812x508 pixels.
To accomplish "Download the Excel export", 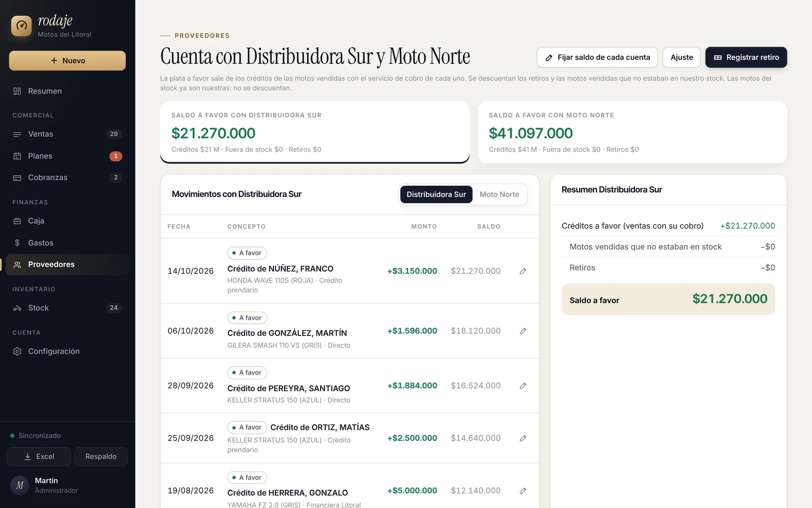I will point(39,457).
